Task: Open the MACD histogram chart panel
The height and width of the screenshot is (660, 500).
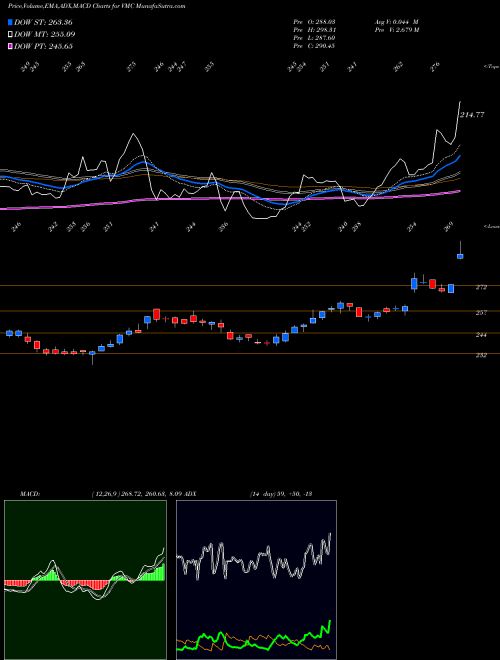Action: pyautogui.click(x=85, y=580)
